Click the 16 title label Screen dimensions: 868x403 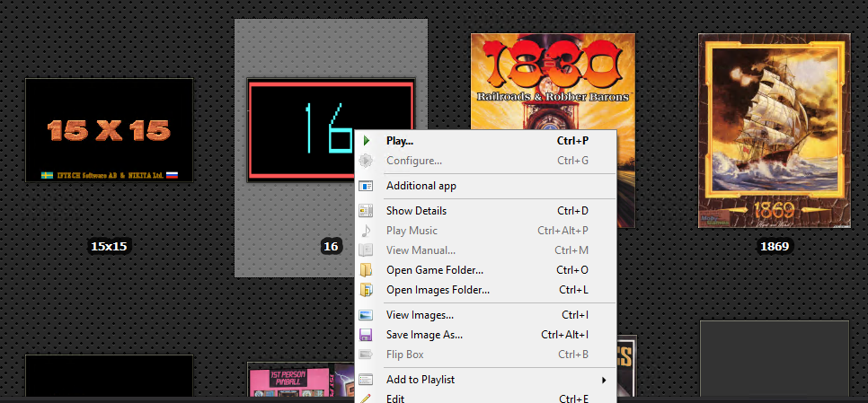coord(331,247)
